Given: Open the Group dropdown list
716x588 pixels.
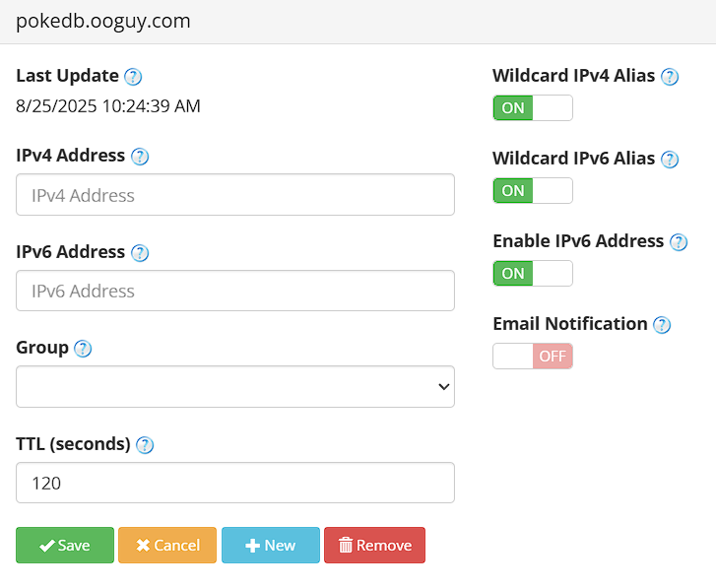Looking at the screenshot, I should pyautogui.click(x=235, y=387).
